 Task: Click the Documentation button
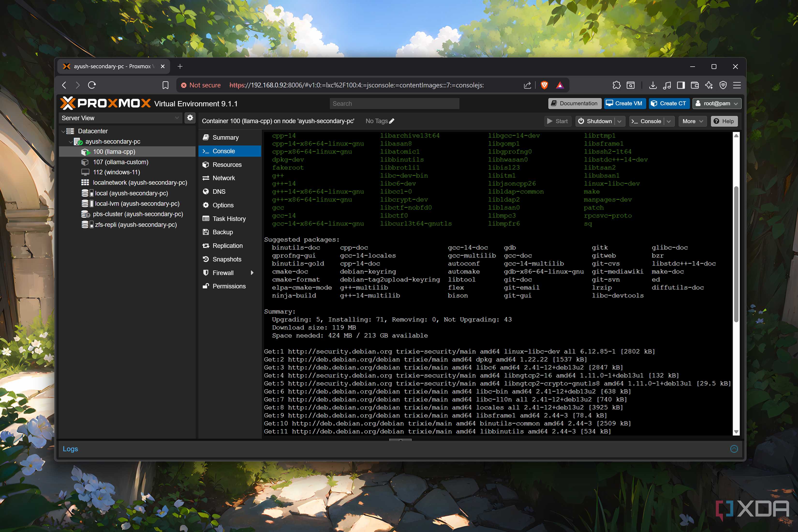[574, 103]
